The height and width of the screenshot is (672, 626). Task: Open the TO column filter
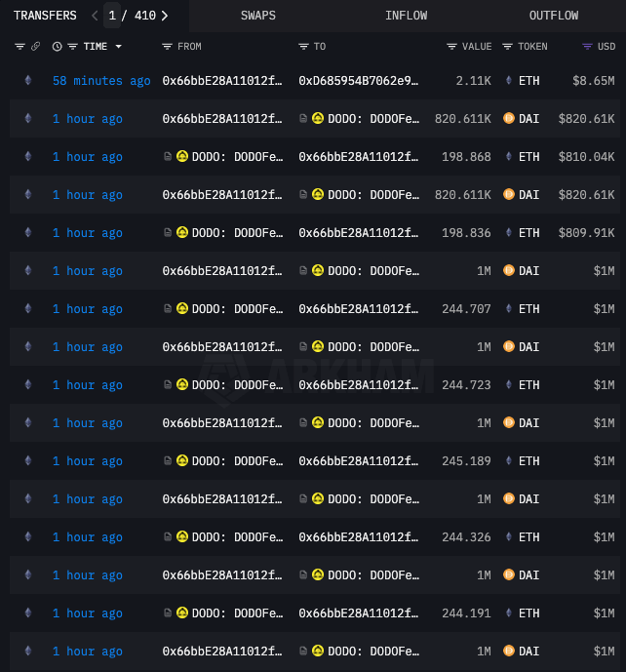303,47
